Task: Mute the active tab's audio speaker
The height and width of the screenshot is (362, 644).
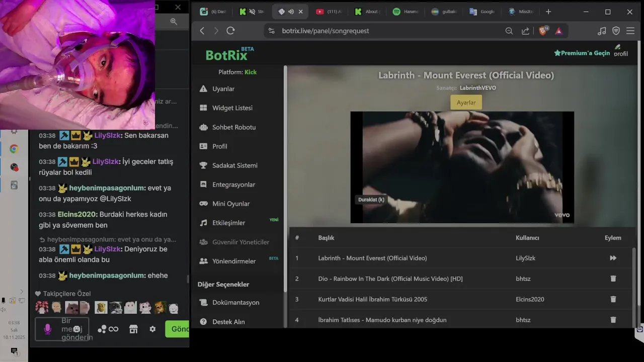Action: point(291,12)
